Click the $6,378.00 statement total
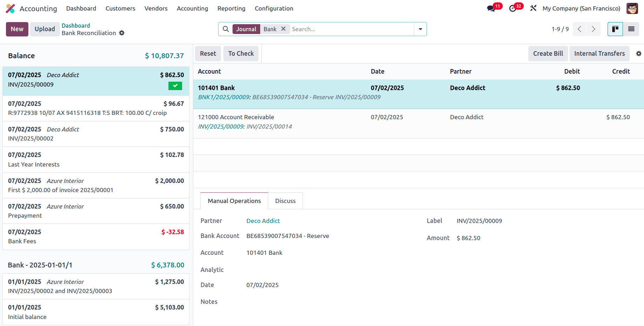 pyautogui.click(x=168, y=265)
